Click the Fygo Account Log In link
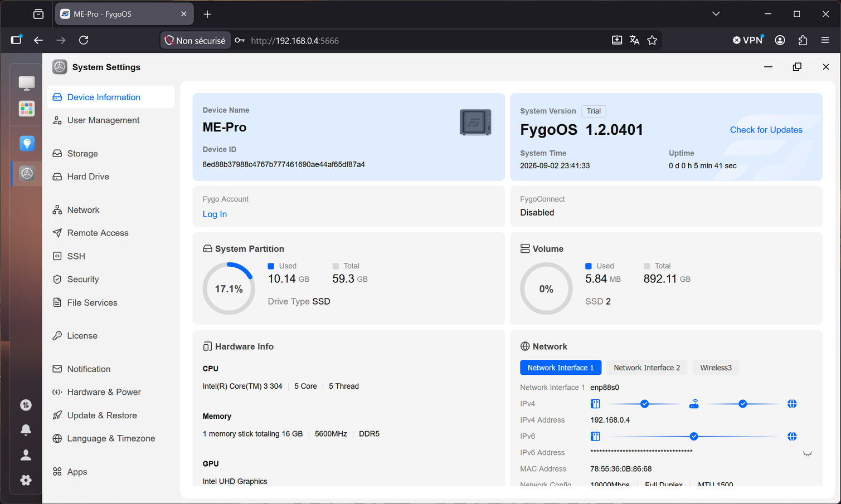Viewport: 841px width, 504px height. coord(215,214)
